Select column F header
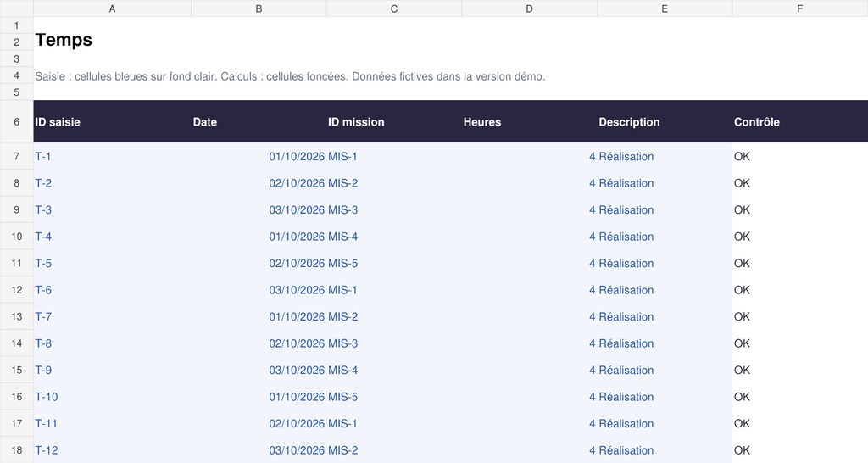The height and width of the screenshot is (463, 868). click(800, 8)
